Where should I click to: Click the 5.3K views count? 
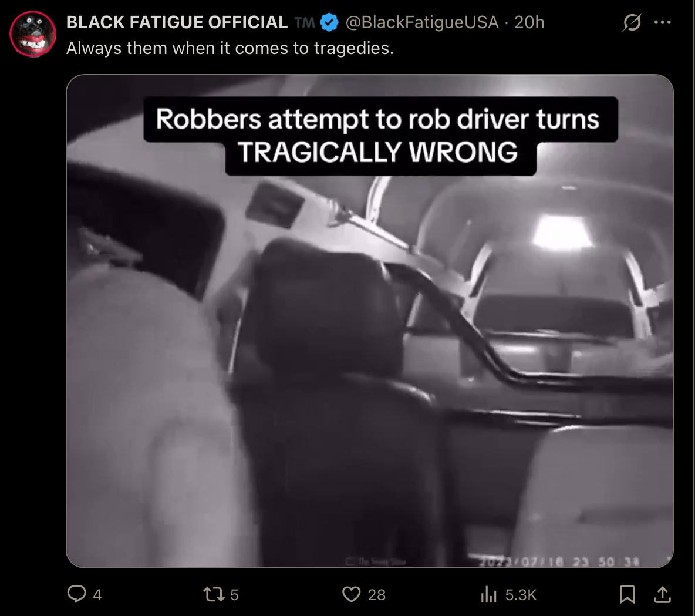(x=521, y=595)
